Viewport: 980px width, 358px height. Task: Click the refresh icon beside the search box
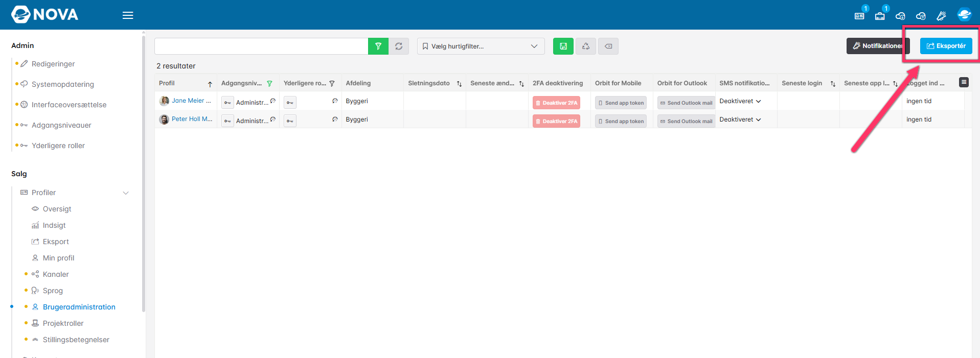click(399, 46)
